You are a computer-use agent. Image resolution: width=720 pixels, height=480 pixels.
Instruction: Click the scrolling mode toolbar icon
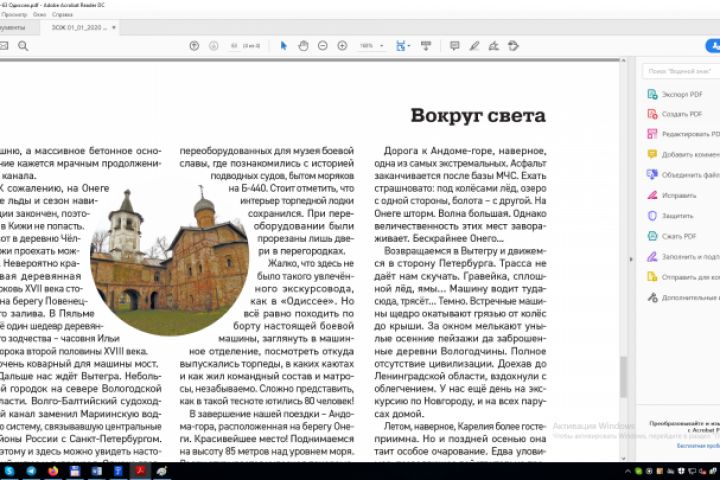(x=426, y=46)
